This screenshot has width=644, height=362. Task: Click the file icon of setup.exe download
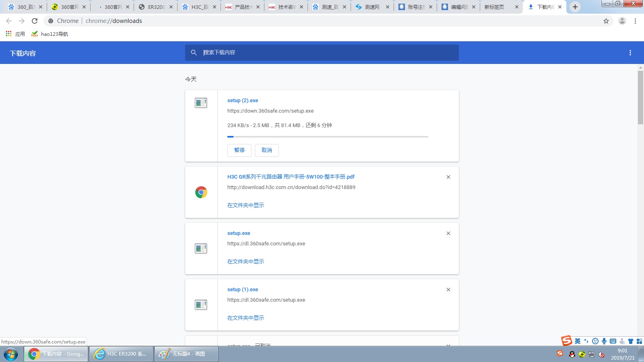pos(201,249)
